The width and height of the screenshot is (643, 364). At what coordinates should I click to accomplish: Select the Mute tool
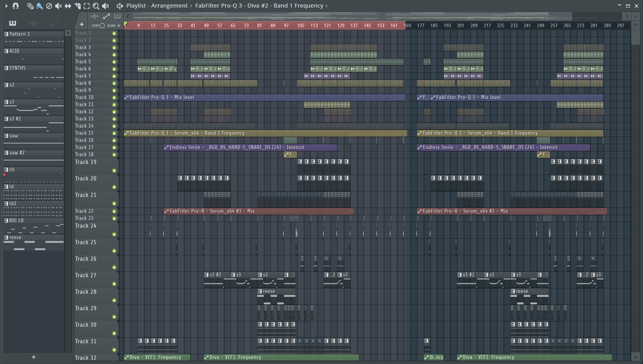click(x=58, y=6)
